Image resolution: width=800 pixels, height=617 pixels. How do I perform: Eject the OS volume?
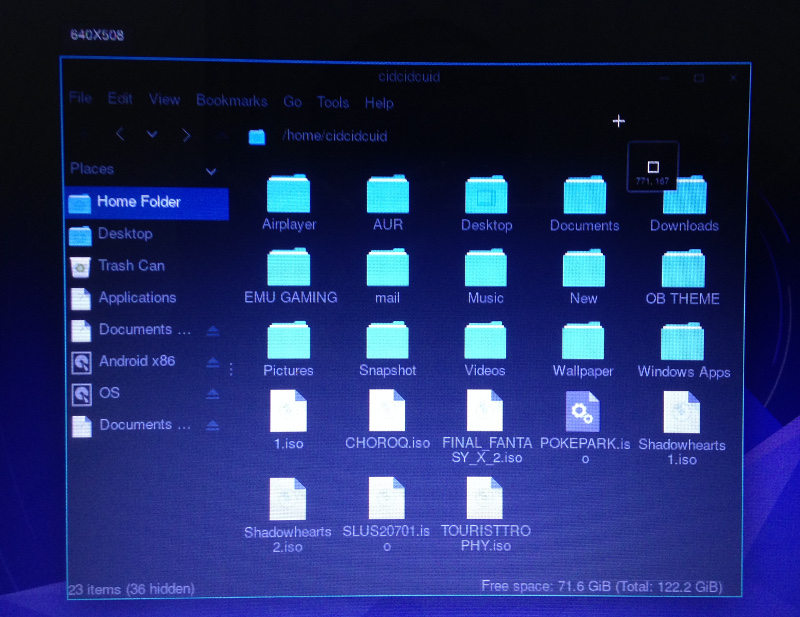point(213,394)
